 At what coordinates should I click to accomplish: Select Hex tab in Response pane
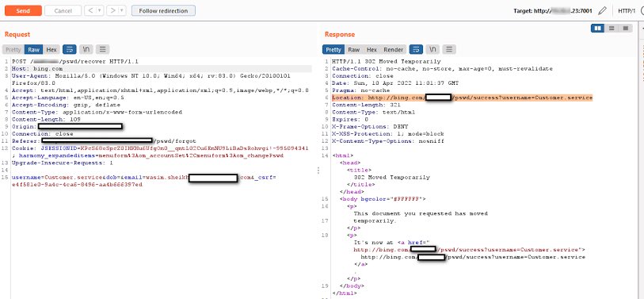point(372,49)
